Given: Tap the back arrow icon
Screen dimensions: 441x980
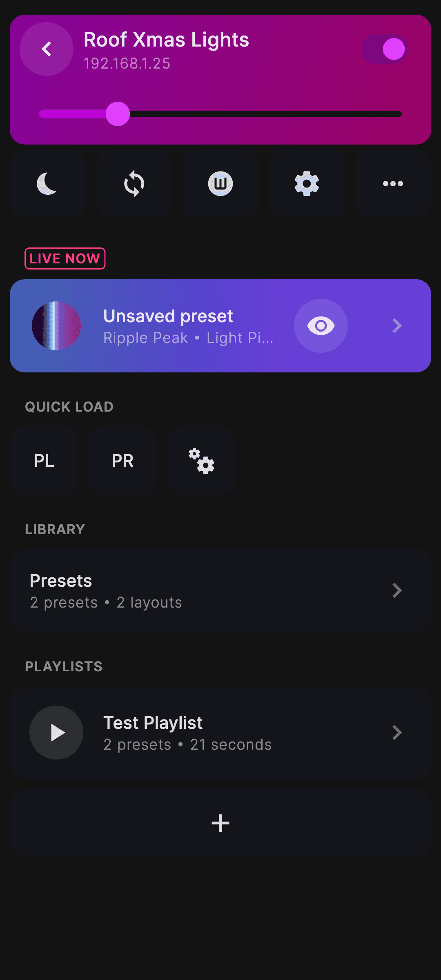Looking at the screenshot, I should click(x=47, y=49).
